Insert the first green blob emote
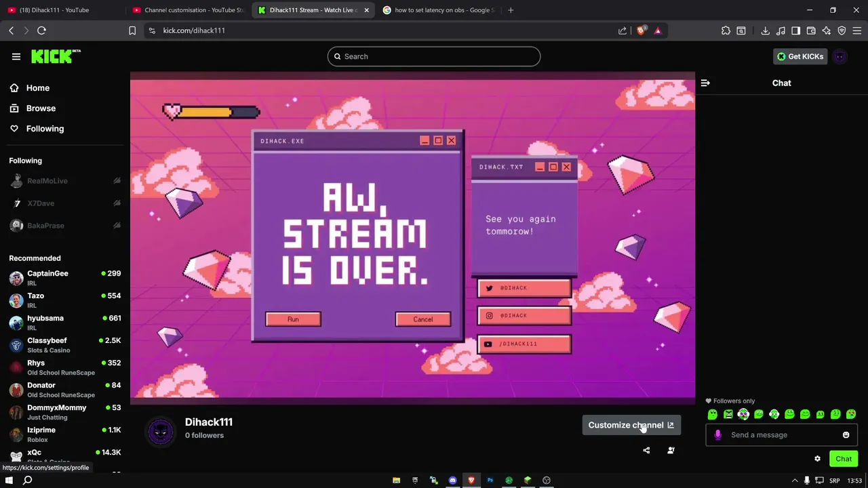The width and height of the screenshot is (868, 488). pyautogui.click(x=713, y=414)
